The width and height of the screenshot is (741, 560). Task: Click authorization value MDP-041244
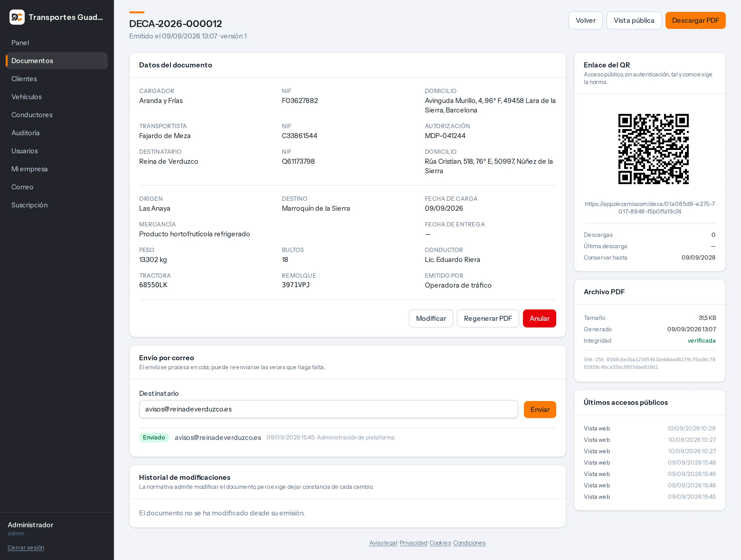coord(445,136)
